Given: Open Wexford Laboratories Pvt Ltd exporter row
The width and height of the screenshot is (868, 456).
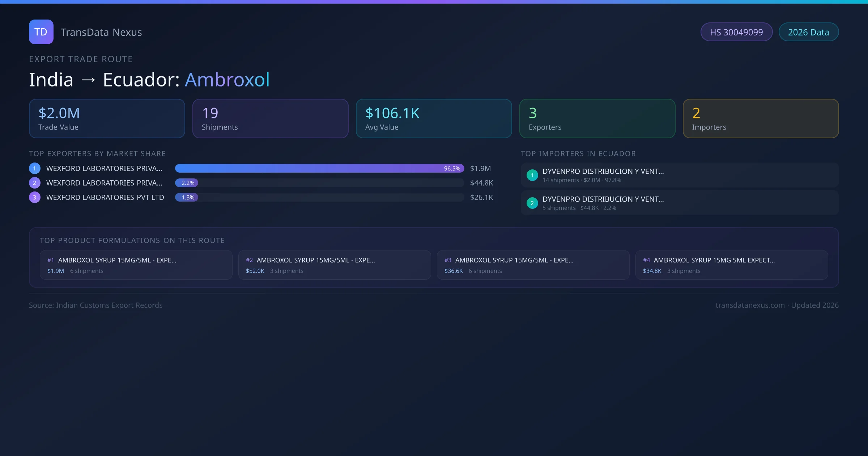Looking at the screenshot, I should click(105, 197).
